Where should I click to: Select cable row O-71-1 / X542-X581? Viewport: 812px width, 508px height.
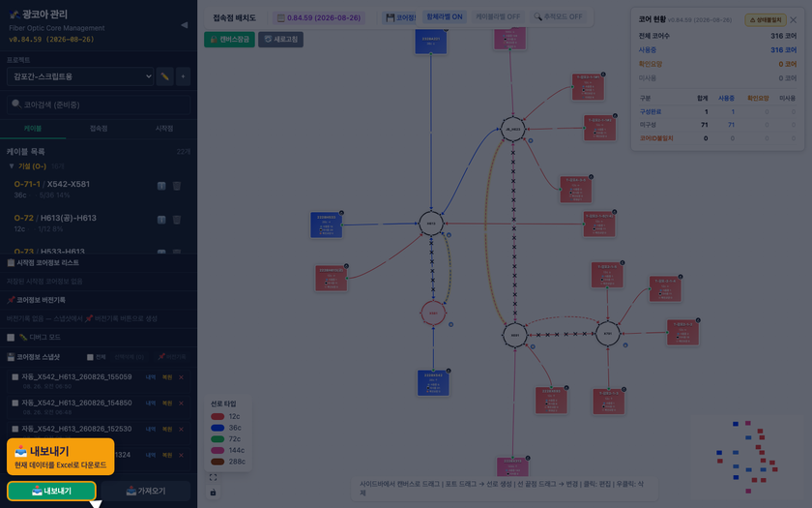[x=99, y=190]
